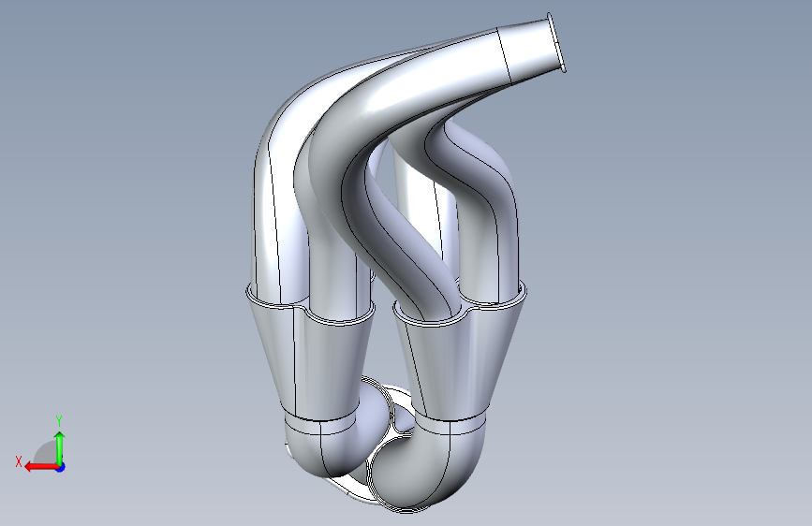Screen dimensions: 812x526
Task: Click the 'Y' axis label
Action: point(59,420)
